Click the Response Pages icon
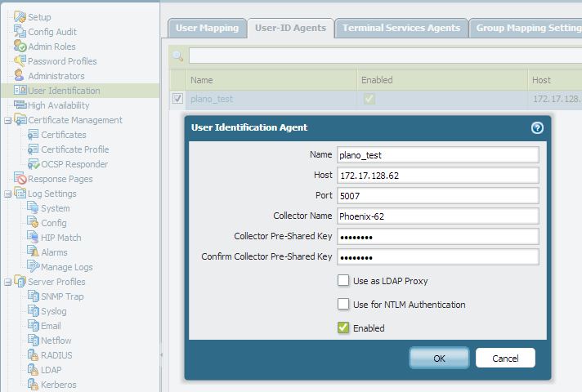Screen dimensions: 582x392 (x=20, y=179)
